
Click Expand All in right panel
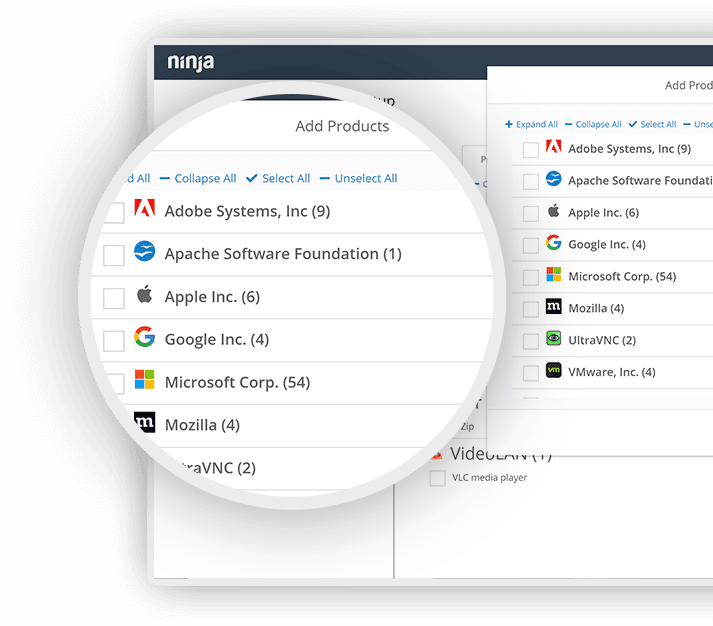(531, 125)
